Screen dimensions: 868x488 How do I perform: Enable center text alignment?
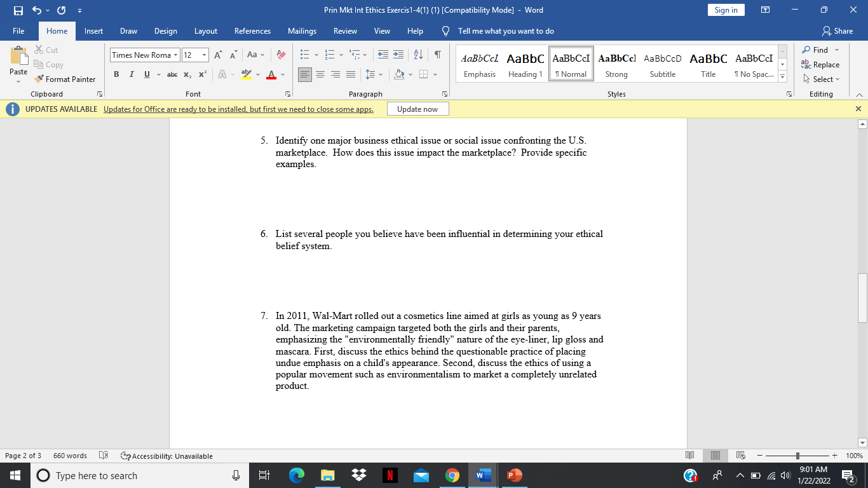[x=321, y=74]
